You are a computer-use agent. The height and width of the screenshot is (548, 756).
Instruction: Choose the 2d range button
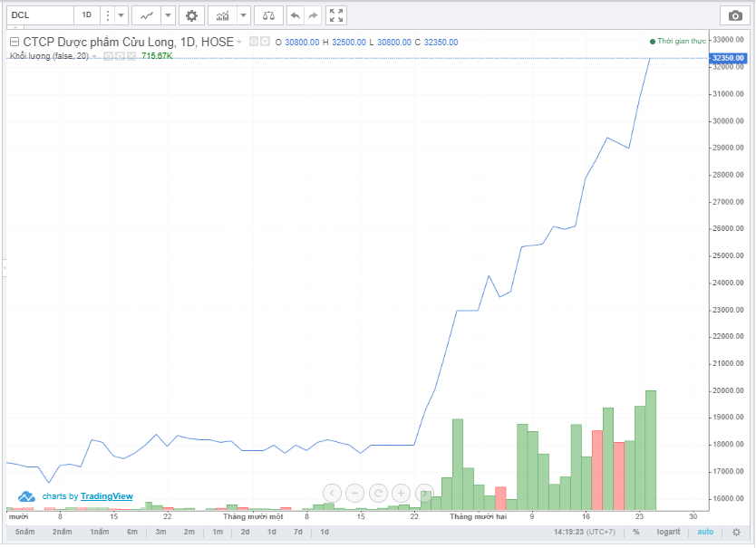coord(246,532)
